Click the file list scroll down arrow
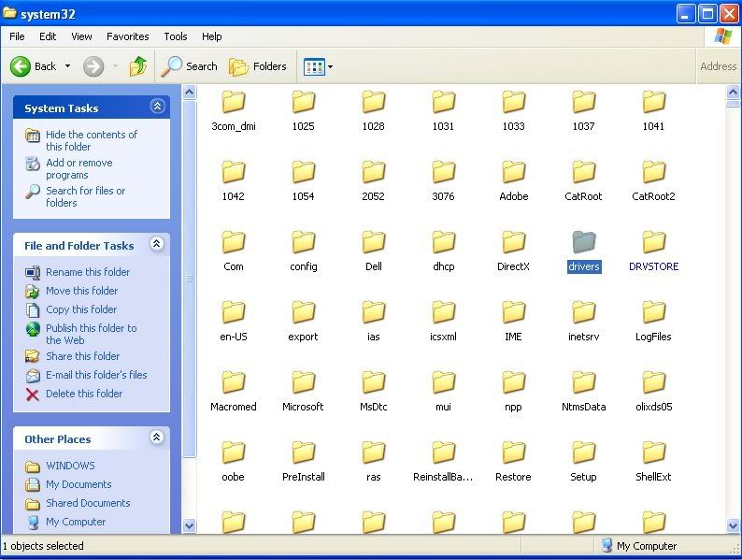 point(734,526)
